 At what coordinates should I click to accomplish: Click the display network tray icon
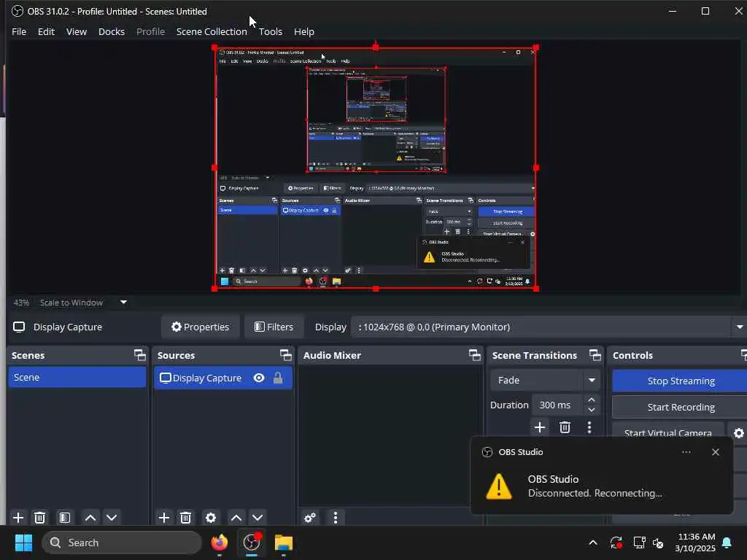point(639,542)
